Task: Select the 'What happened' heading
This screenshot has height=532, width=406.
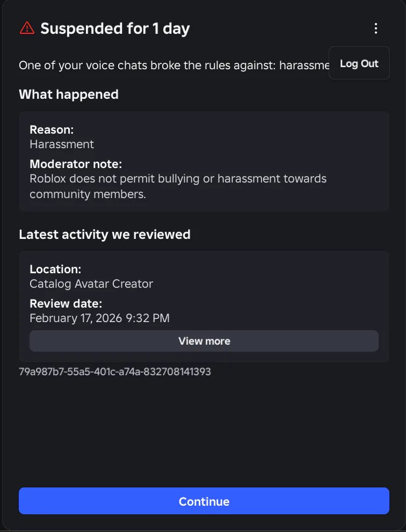Action: point(69,94)
